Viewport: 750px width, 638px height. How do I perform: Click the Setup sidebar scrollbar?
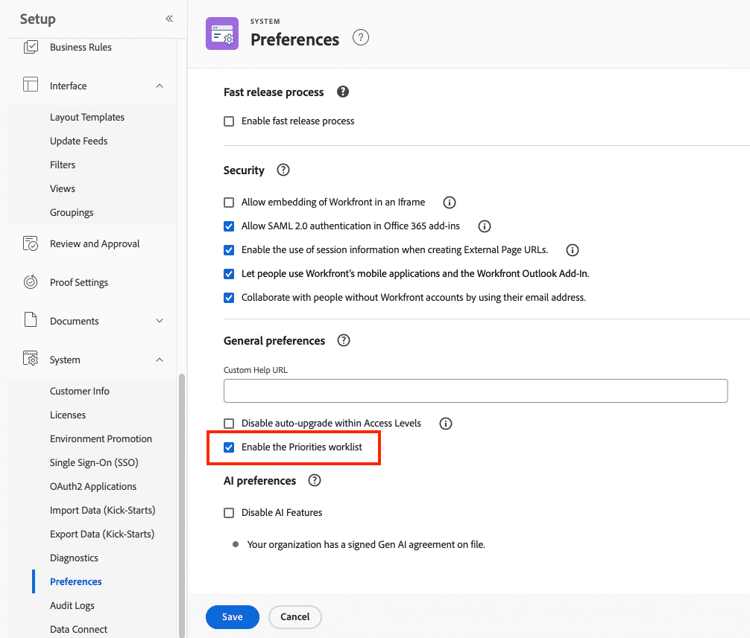click(181, 506)
